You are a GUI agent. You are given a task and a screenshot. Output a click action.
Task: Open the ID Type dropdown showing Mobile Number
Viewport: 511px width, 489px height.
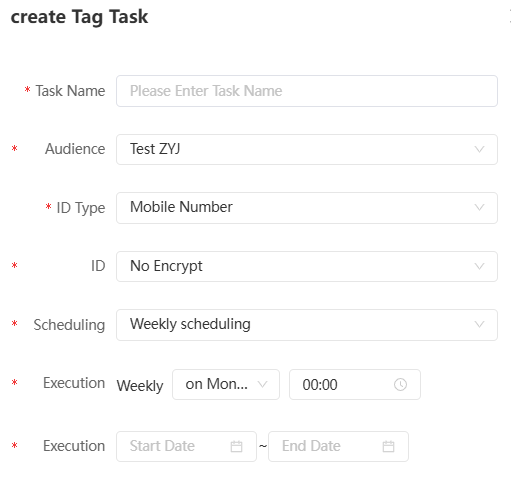point(307,208)
